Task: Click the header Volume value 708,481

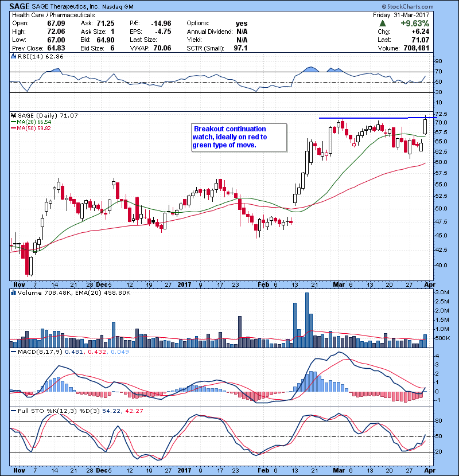Action: pos(417,48)
